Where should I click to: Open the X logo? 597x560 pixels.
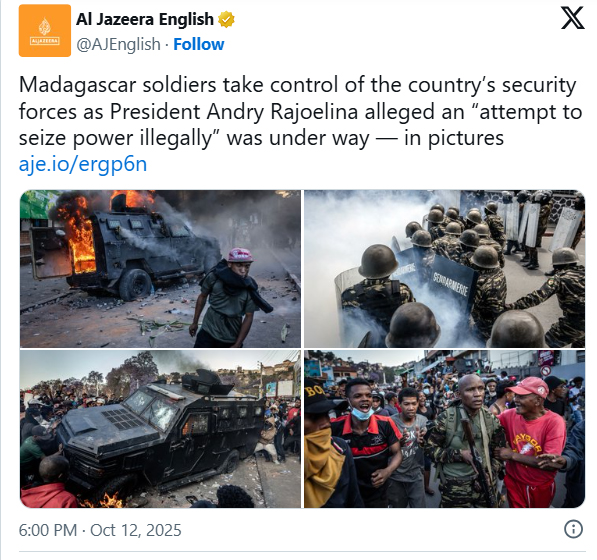[572, 18]
